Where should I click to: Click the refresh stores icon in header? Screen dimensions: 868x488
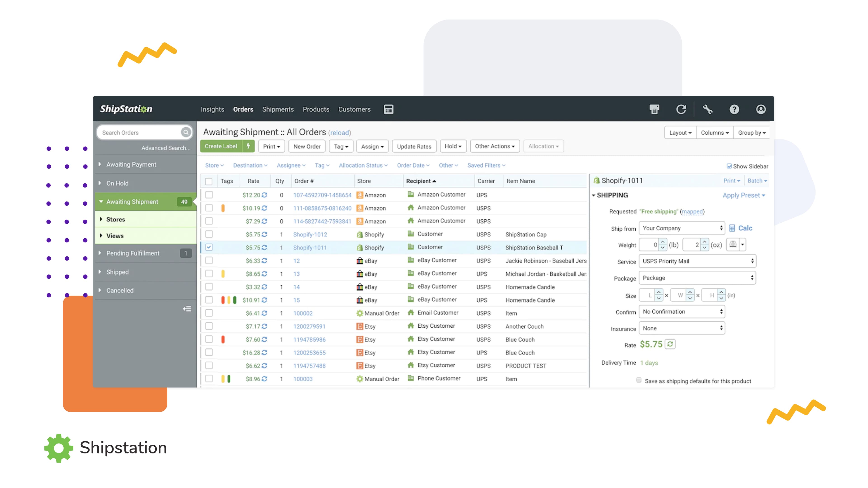point(681,109)
